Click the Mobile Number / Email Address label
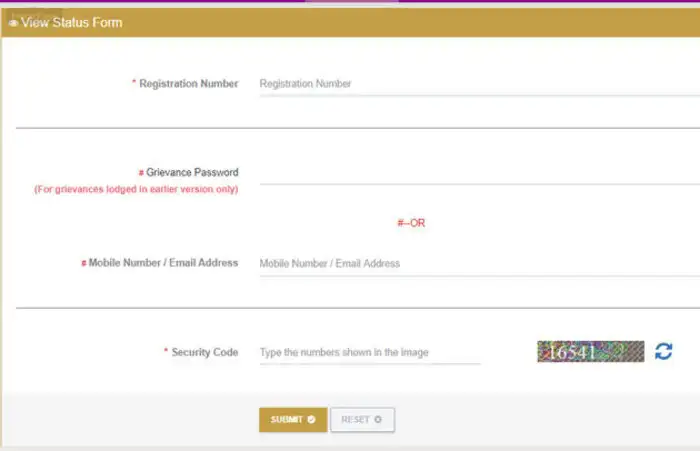The height and width of the screenshot is (451, 700). (163, 263)
